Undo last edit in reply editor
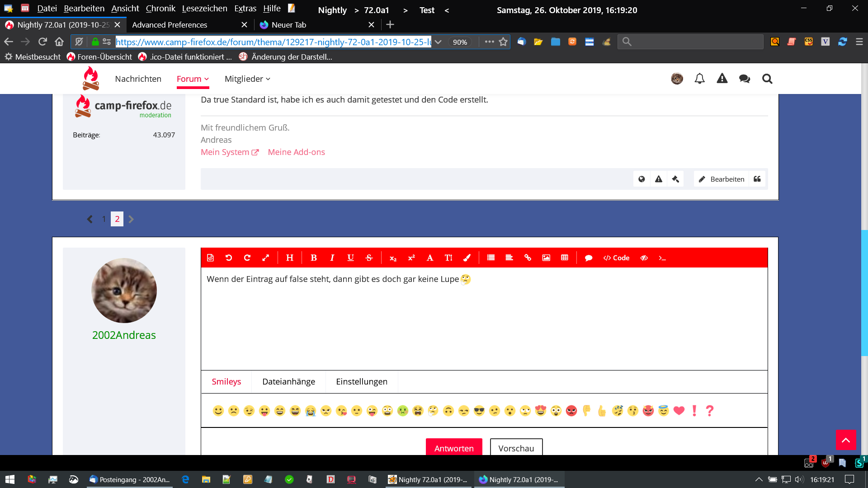868x488 pixels. (x=229, y=258)
